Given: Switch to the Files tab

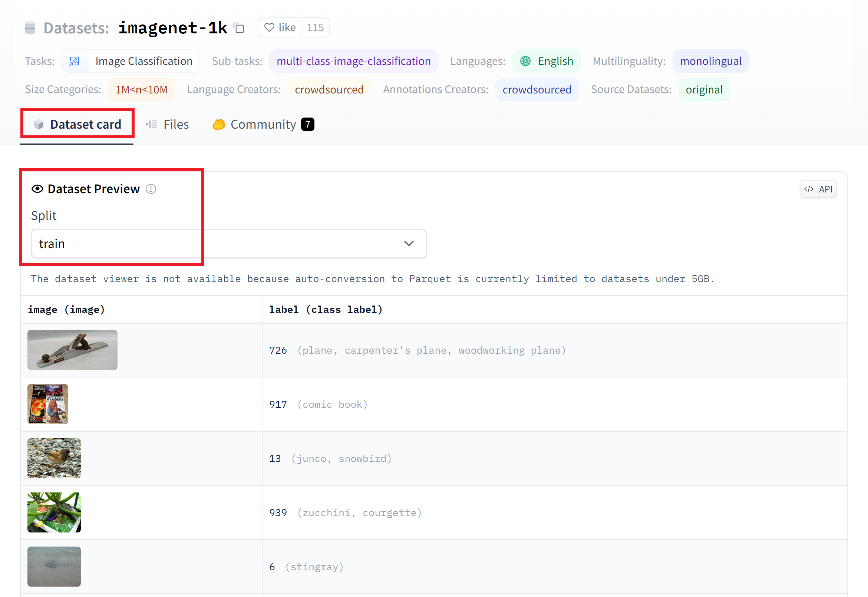Looking at the screenshot, I should point(167,124).
